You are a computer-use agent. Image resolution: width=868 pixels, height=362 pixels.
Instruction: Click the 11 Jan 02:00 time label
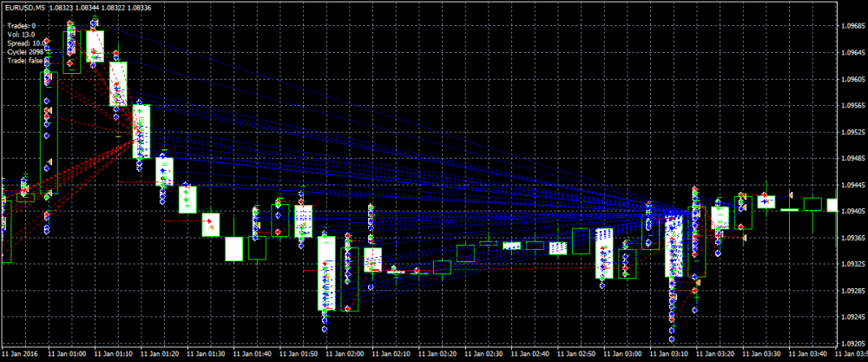pos(343,354)
